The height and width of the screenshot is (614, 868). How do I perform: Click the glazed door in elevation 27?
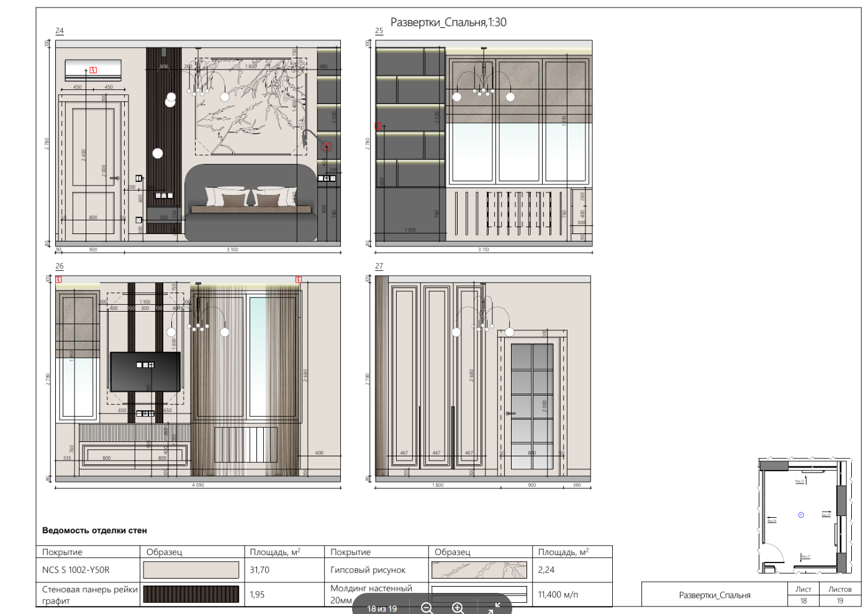pyautogui.click(x=533, y=407)
